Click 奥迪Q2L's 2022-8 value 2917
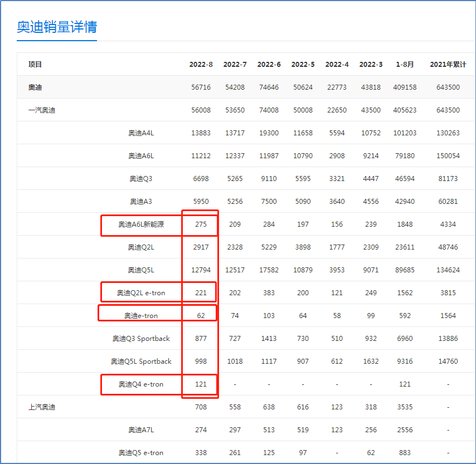 201,247
